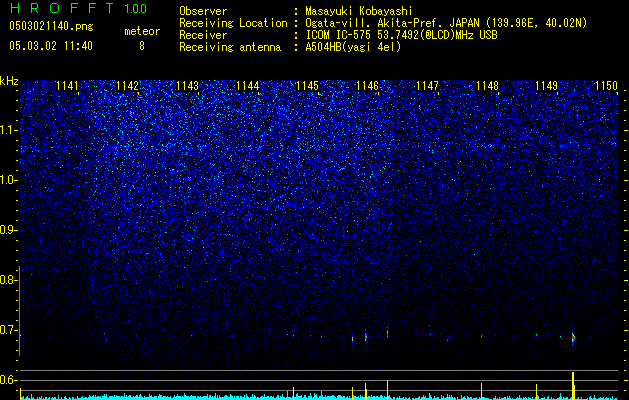Click the 1146 time axis label
Viewport: 629px width, 400px height.
[x=367, y=86]
